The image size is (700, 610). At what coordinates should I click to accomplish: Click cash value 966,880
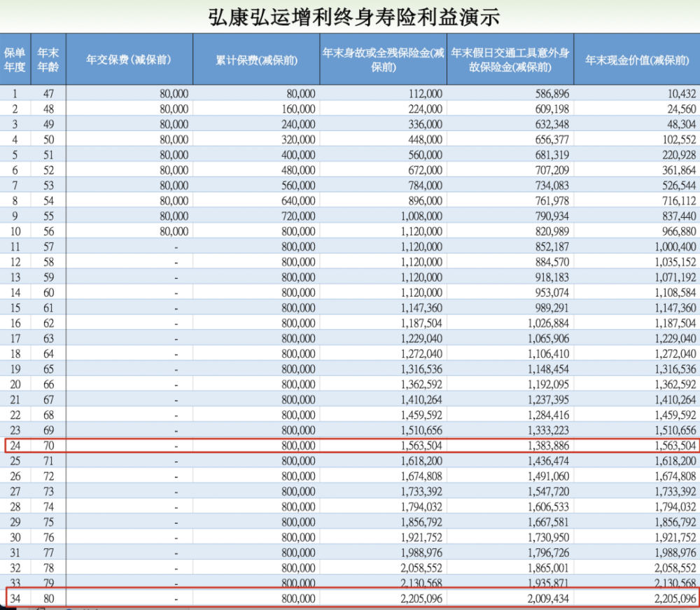(680, 231)
